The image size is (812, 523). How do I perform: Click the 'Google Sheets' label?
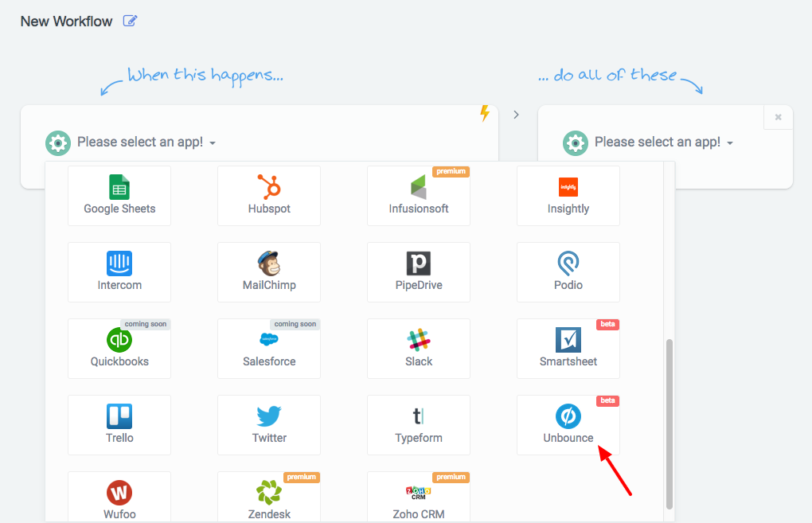[x=119, y=209]
